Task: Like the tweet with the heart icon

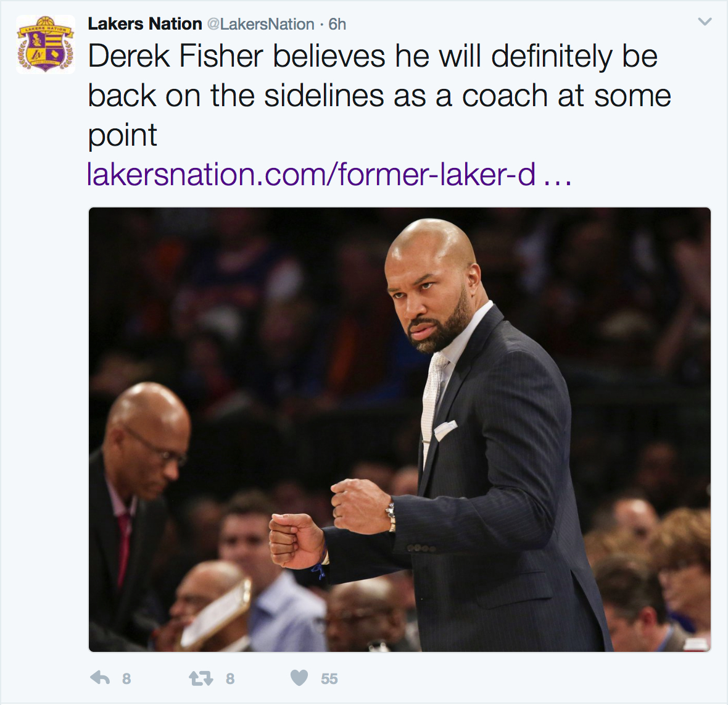Action: coord(299,678)
